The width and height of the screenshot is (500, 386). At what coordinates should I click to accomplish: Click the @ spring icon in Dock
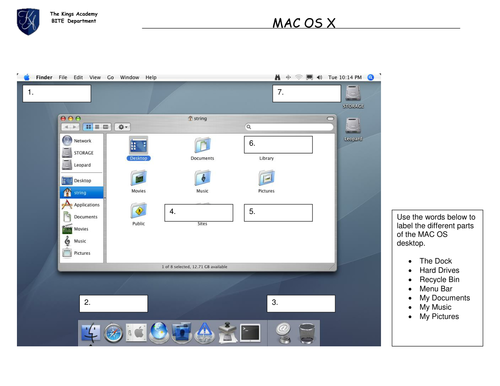[x=283, y=333]
